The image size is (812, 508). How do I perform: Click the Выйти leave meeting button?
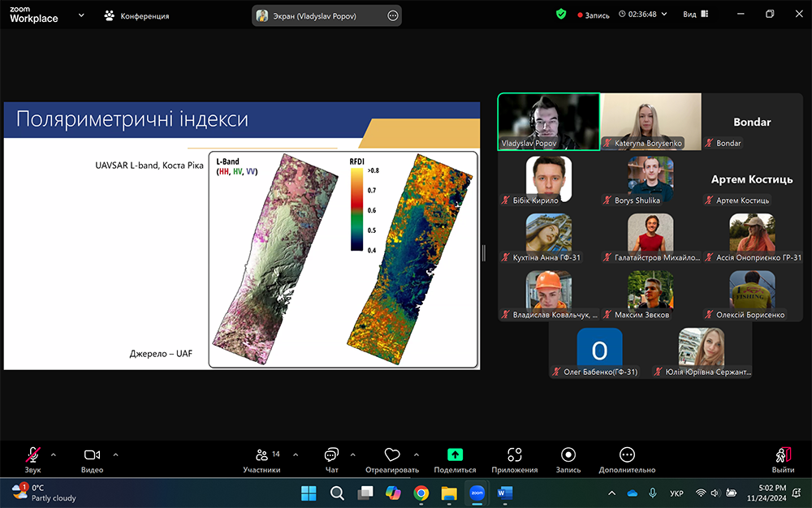click(x=783, y=458)
